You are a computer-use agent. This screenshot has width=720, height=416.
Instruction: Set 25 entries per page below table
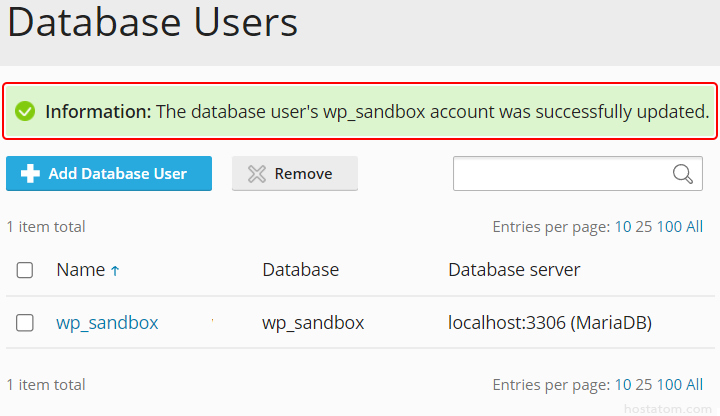[644, 385]
